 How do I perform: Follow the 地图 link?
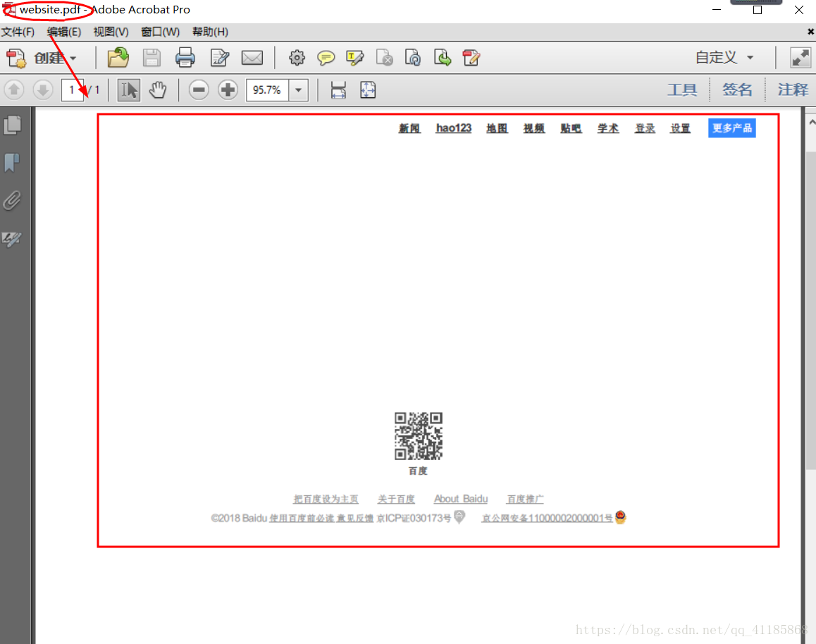click(x=497, y=128)
